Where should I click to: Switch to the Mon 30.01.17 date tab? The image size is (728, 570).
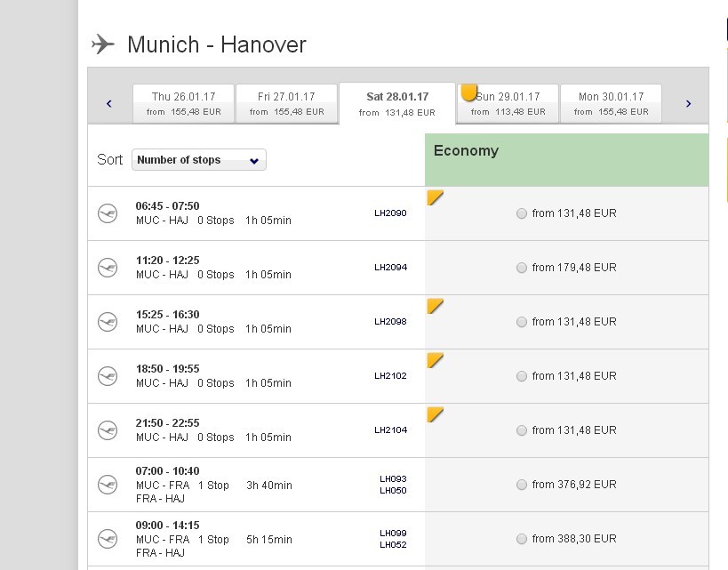tap(610, 103)
